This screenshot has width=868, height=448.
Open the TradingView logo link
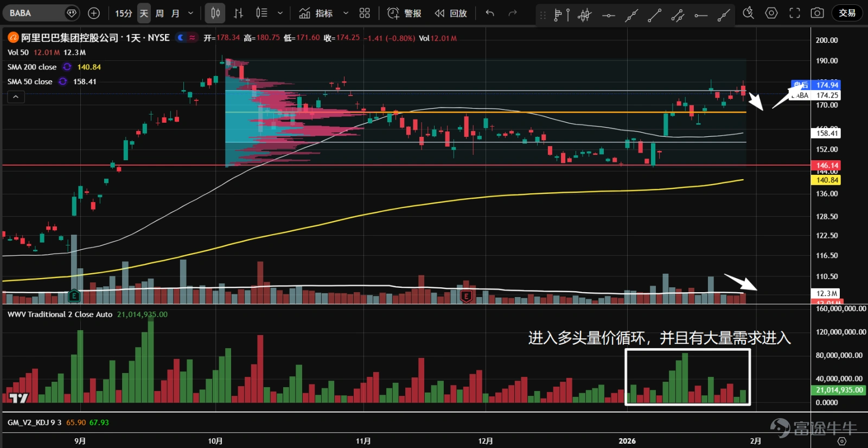18,398
